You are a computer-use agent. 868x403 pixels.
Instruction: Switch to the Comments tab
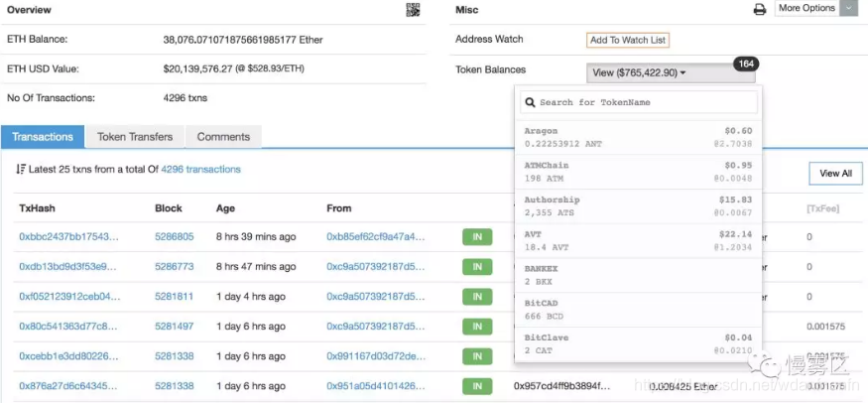pyautogui.click(x=223, y=137)
